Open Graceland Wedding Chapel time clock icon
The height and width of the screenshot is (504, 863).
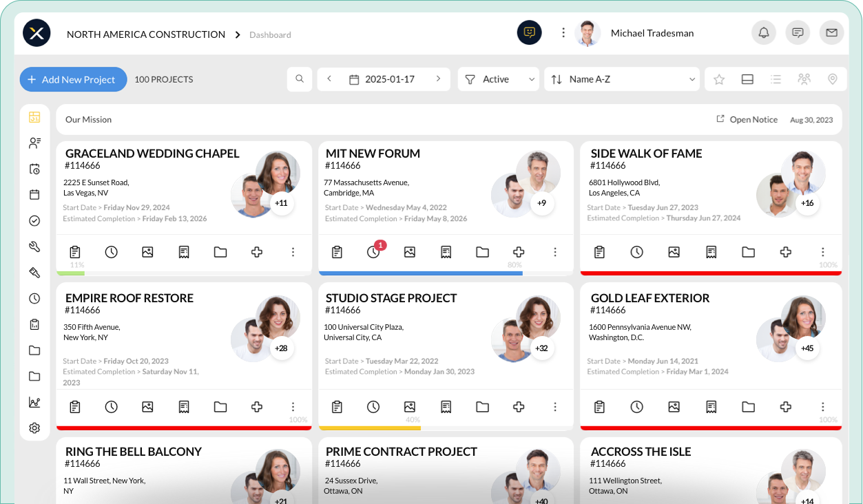pyautogui.click(x=111, y=252)
